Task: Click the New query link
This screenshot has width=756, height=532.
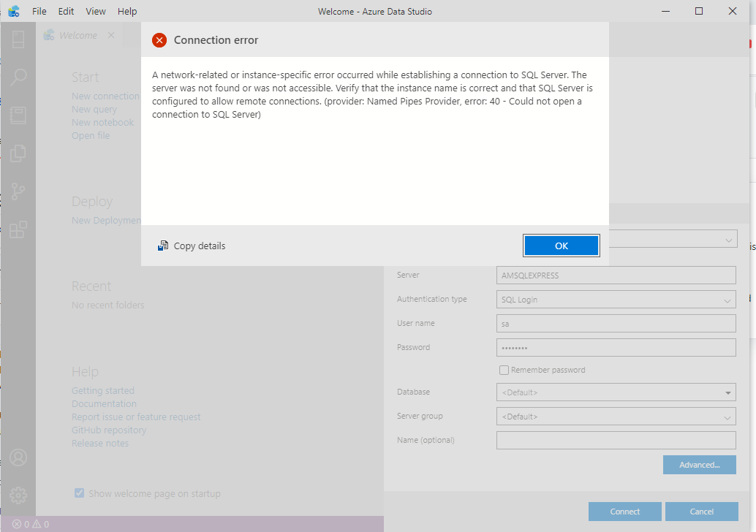Action: [x=94, y=110]
